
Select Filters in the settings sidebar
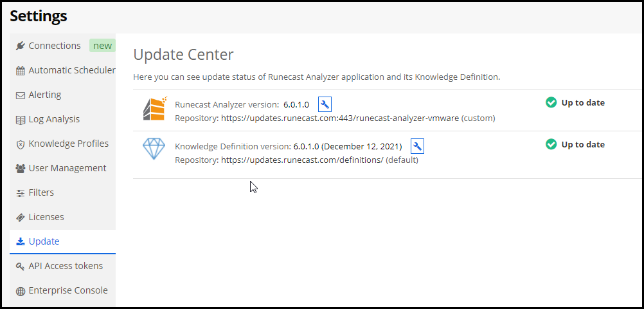coord(62,192)
